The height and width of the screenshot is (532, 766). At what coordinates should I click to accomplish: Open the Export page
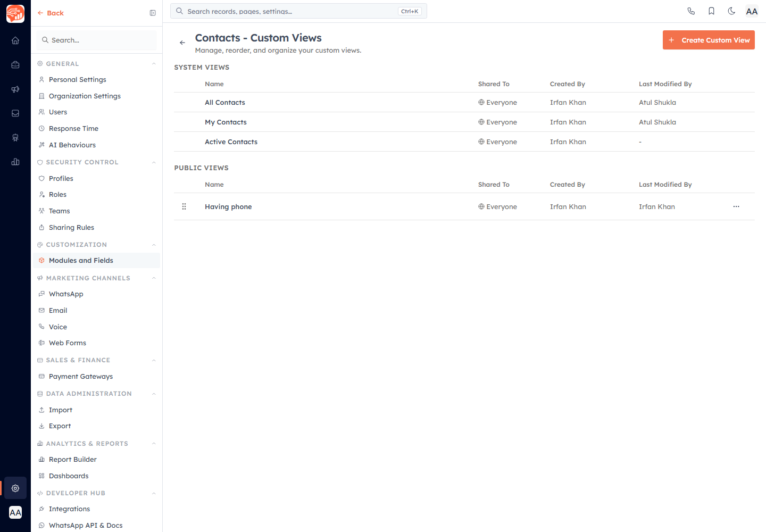[97, 426]
